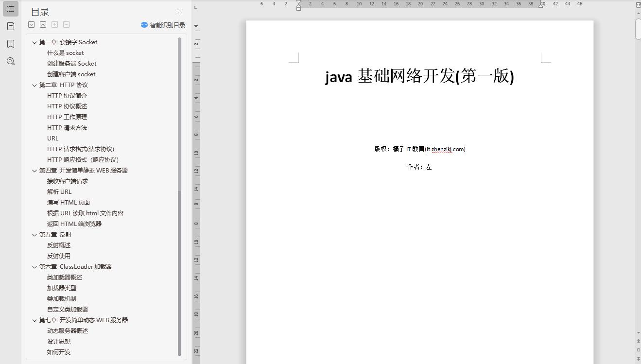The image size is (641, 364).
Task: Go to 根据 URL 读取 html 文件内容 section
Action: point(85,213)
